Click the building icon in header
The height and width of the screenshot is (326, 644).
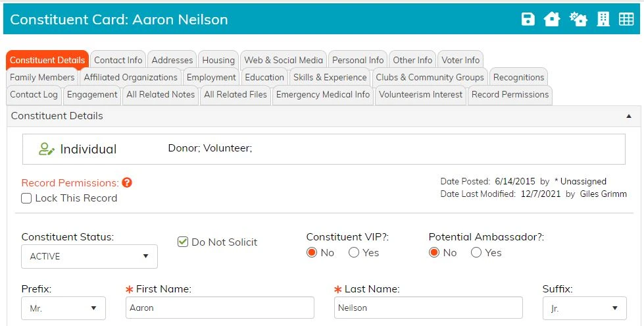tap(603, 19)
